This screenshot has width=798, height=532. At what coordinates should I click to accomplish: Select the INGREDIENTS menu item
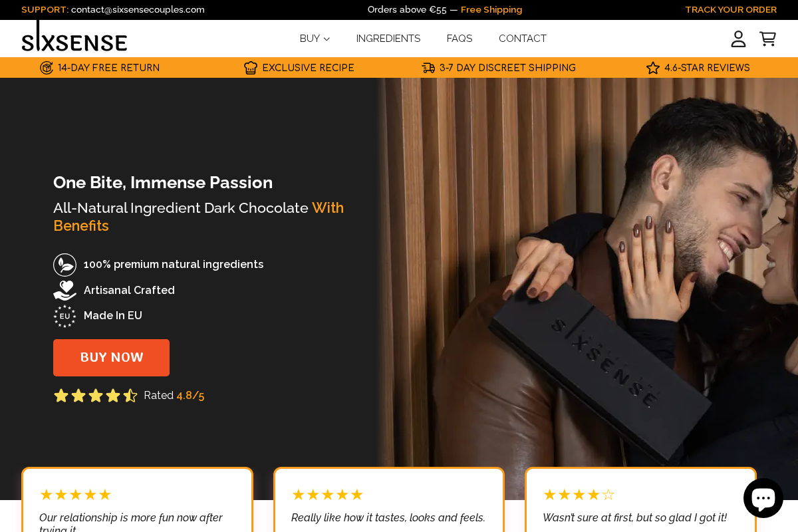[x=388, y=39]
